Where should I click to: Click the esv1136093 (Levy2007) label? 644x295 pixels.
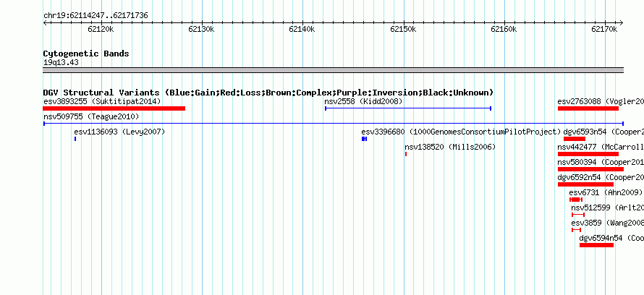point(119,132)
